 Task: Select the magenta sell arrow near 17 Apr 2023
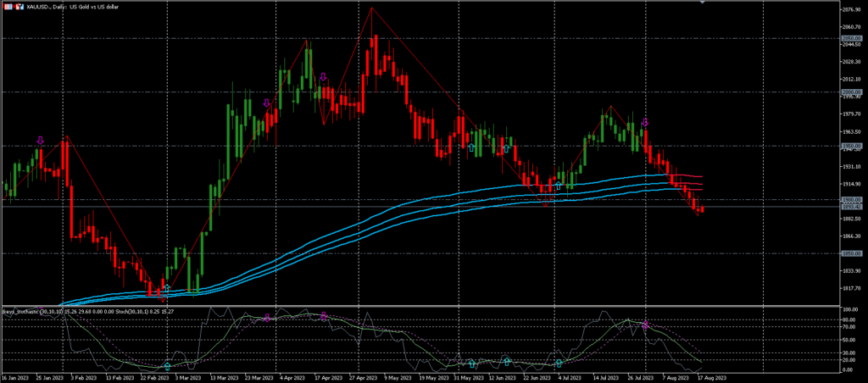(323, 77)
